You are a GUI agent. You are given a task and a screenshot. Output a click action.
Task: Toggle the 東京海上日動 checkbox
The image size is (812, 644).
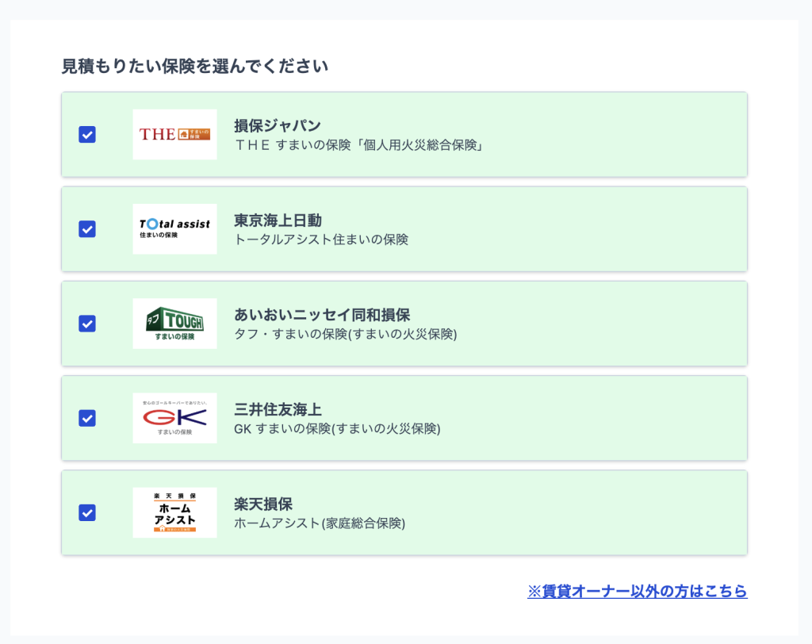(x=87, y=229)
